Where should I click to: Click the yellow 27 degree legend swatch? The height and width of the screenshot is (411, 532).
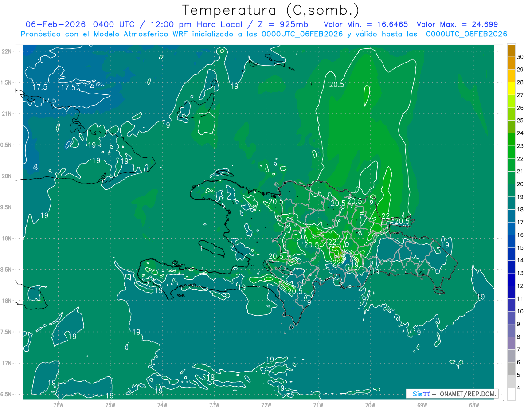click(511, 89)
